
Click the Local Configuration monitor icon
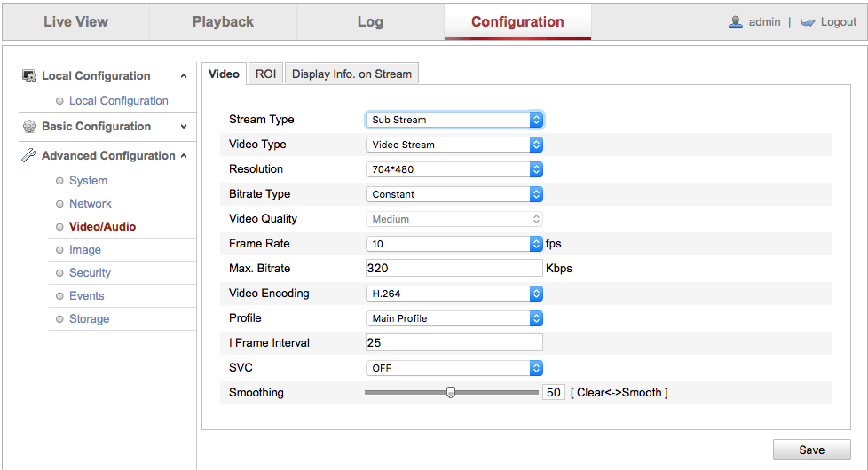point(28,75)
